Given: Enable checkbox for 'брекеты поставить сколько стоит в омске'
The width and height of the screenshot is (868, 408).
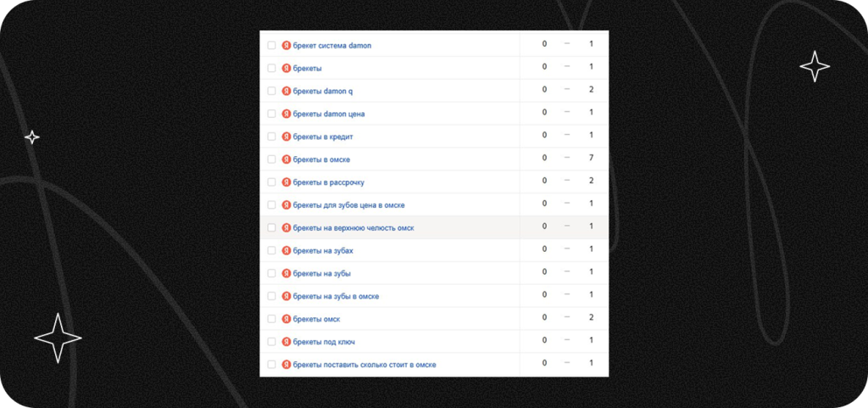Looking at the screenshot, I should point(271,365).
